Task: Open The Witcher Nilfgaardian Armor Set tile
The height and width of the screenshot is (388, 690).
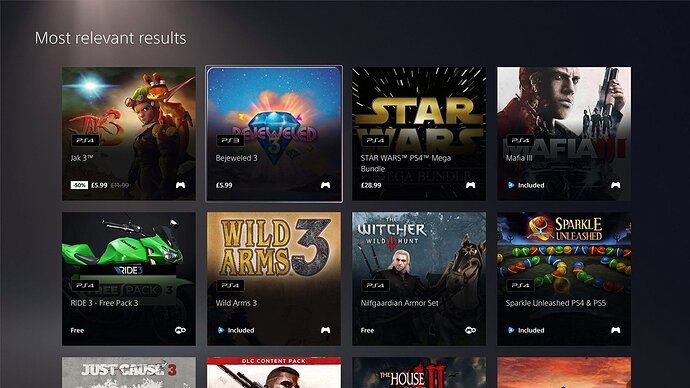Action: [419, 279]
